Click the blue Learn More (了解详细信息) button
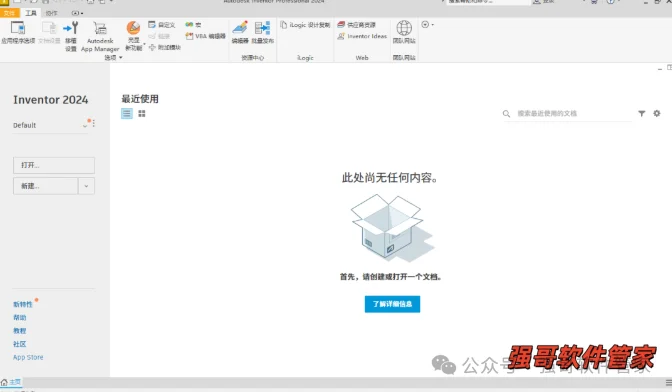The image size is (672, 392). [392, 304]
